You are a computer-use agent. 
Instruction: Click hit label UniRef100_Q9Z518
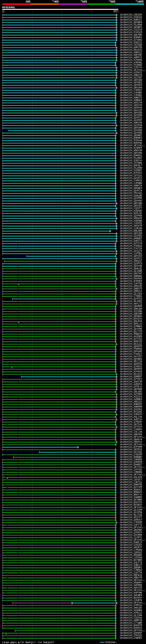click(131, 449)
